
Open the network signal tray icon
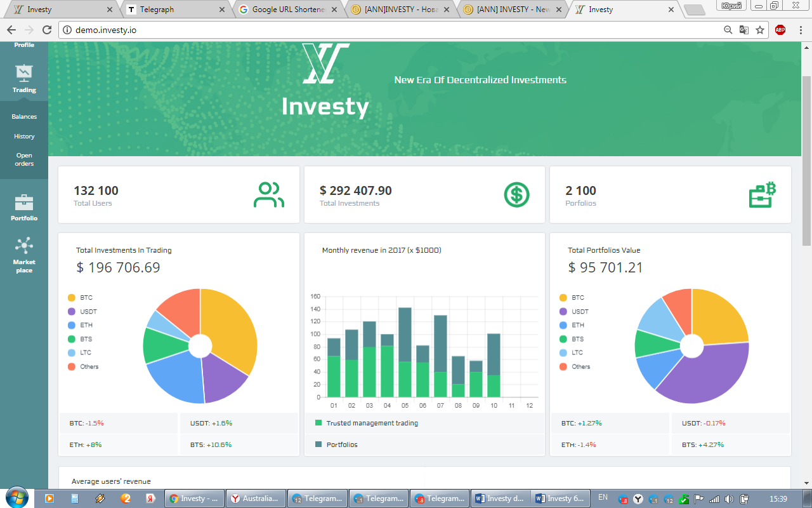click(714, 498)
